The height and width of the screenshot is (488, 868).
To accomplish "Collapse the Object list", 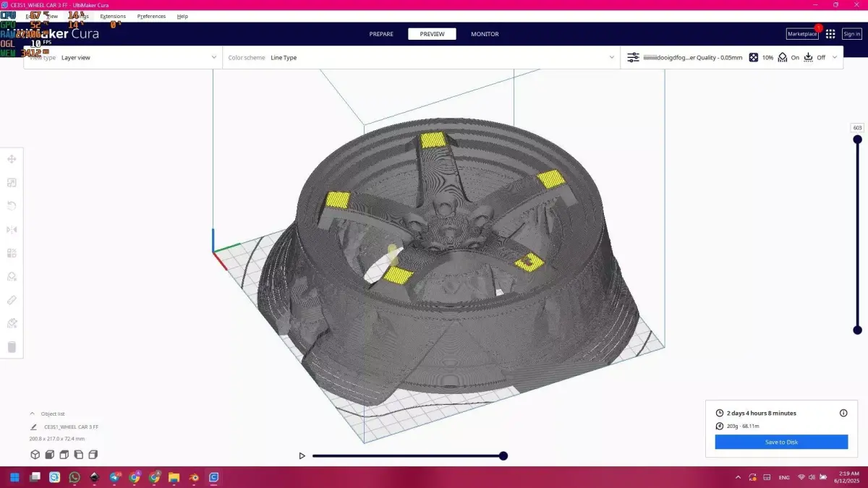I will pos(32,414).
